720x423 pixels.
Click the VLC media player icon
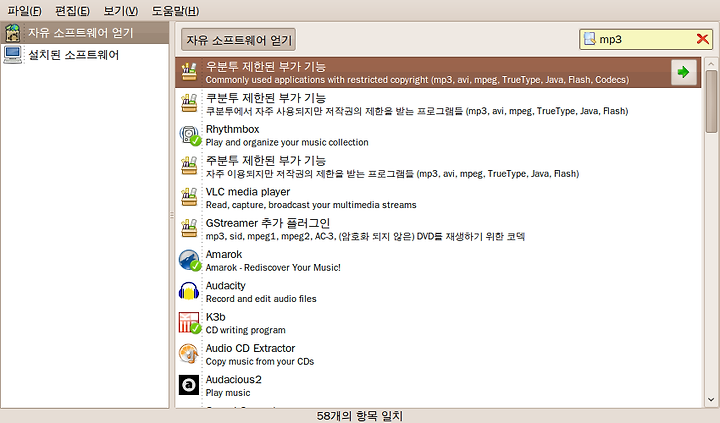tap(189, 197)
